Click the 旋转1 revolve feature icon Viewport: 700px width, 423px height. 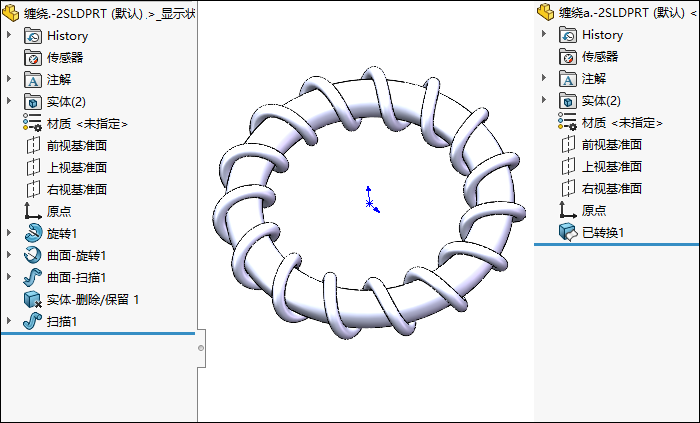coord(33,233)
